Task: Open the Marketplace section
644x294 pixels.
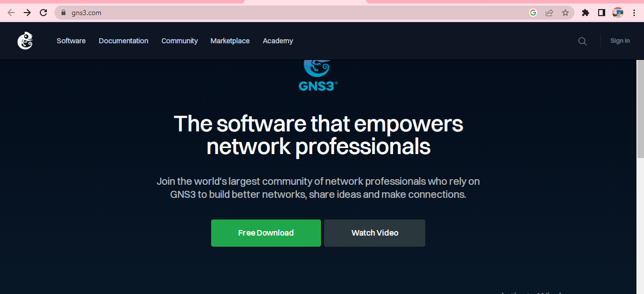Action: point(230,41)
